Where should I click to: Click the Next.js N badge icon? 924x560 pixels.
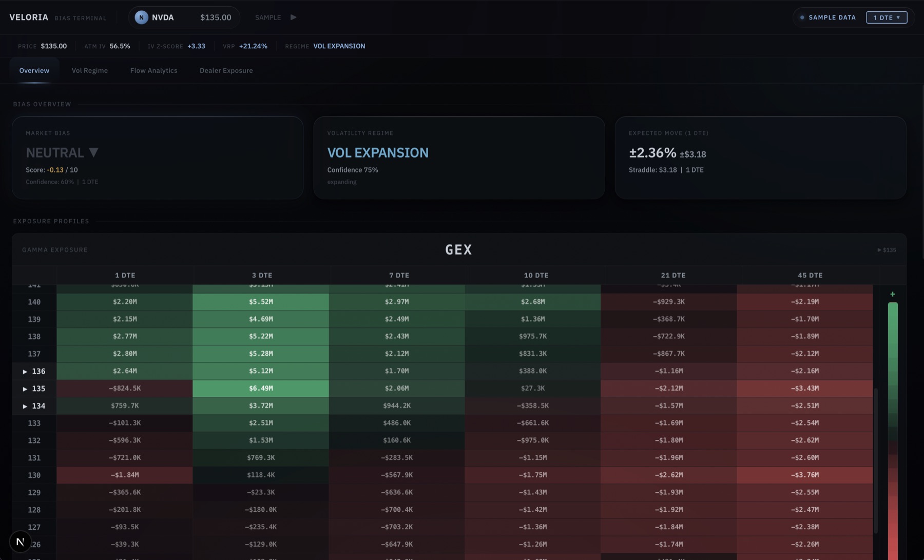pos(21,542)
